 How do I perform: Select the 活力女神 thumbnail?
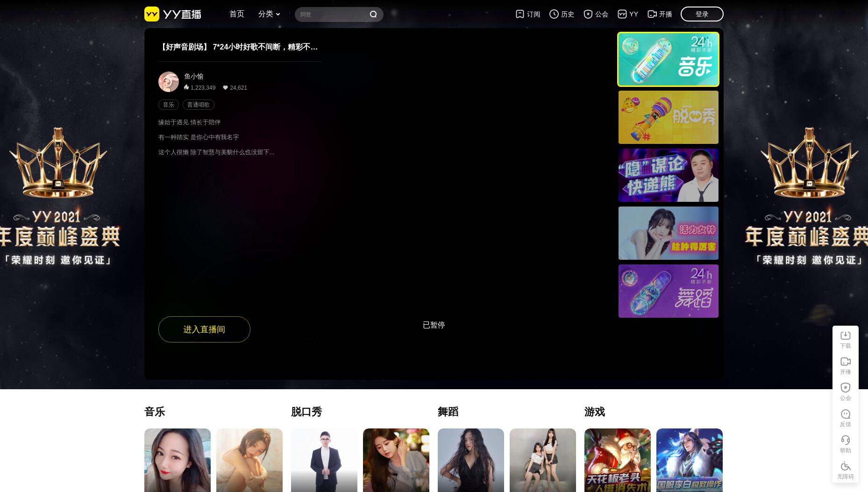[x=669, y=233]
